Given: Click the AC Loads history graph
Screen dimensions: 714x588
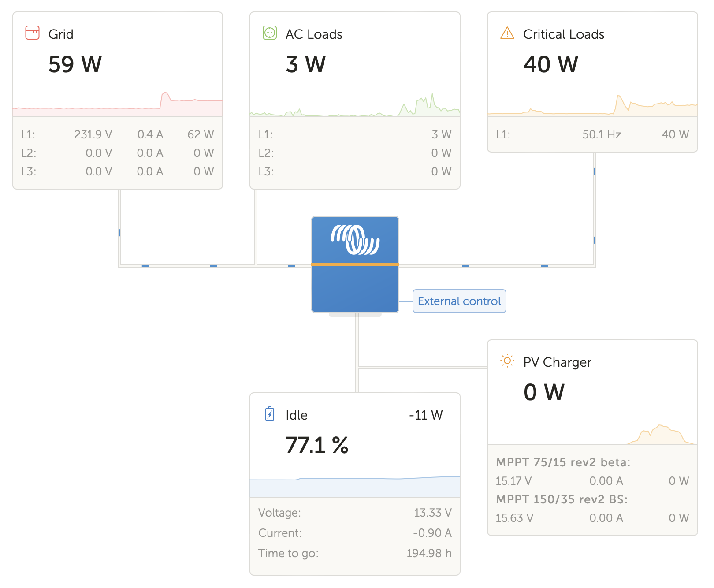Looking at the screenshot, I should click(x=355, y=106).
